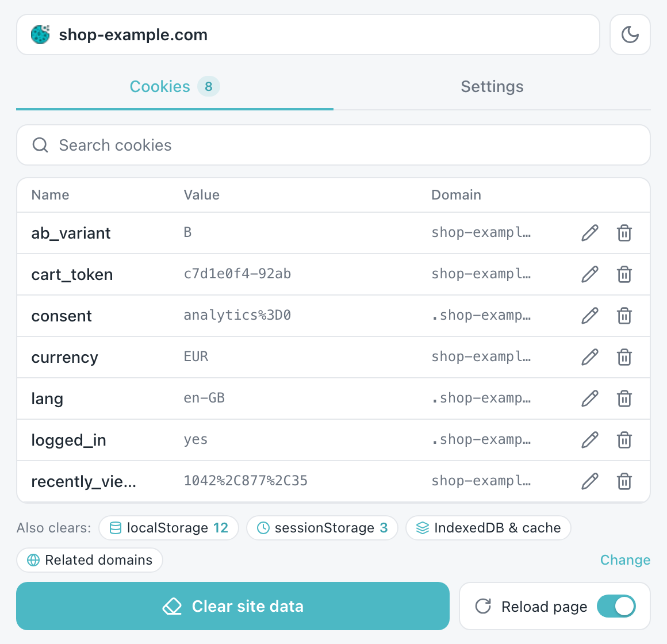
Task: Edit the lang cookie
Action: pos(590,398)
